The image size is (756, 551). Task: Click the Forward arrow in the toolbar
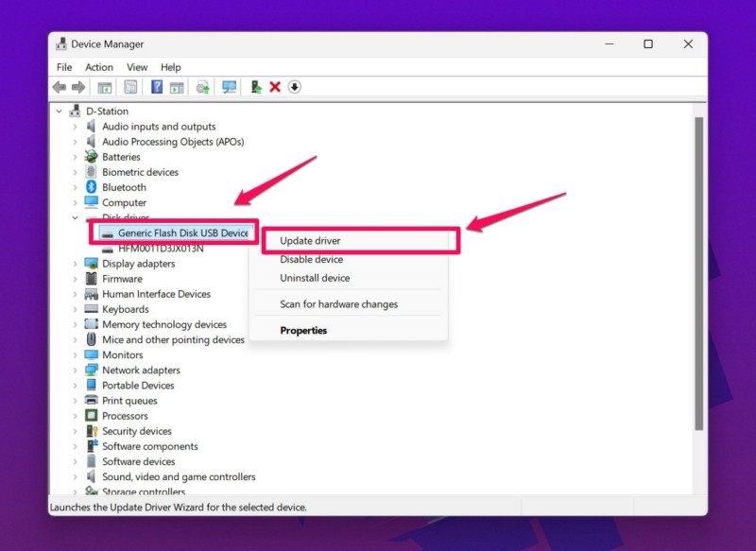click(x=77, y=87)
